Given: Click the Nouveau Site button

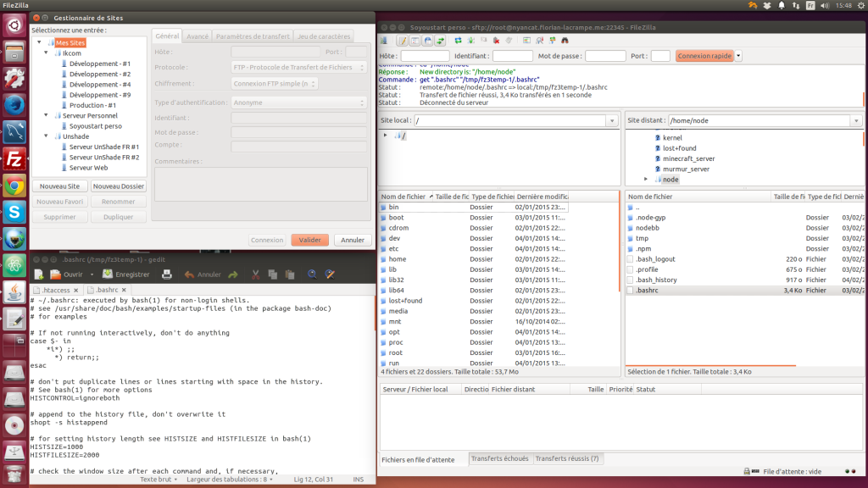Looking at the screenshot, I should (59, 186).
